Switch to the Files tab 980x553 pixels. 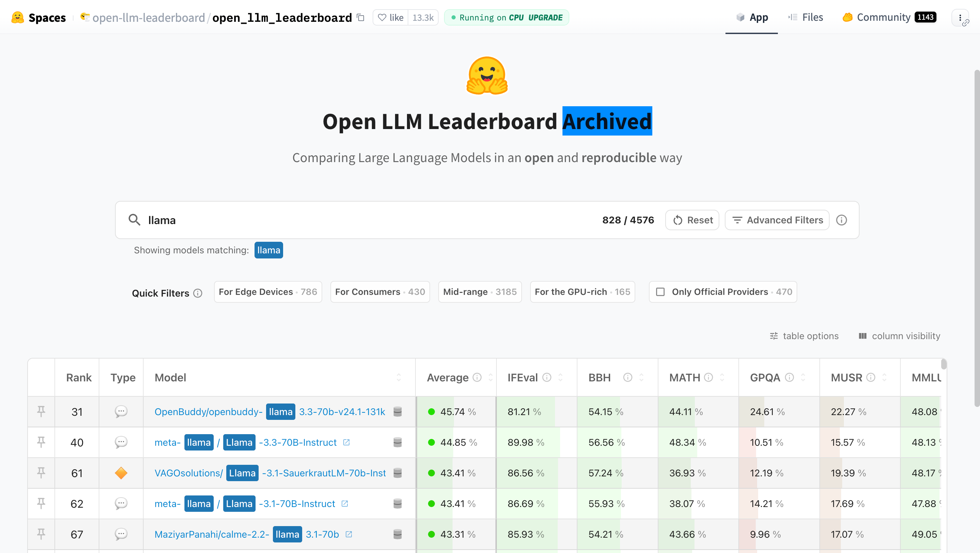pos(805,17)
